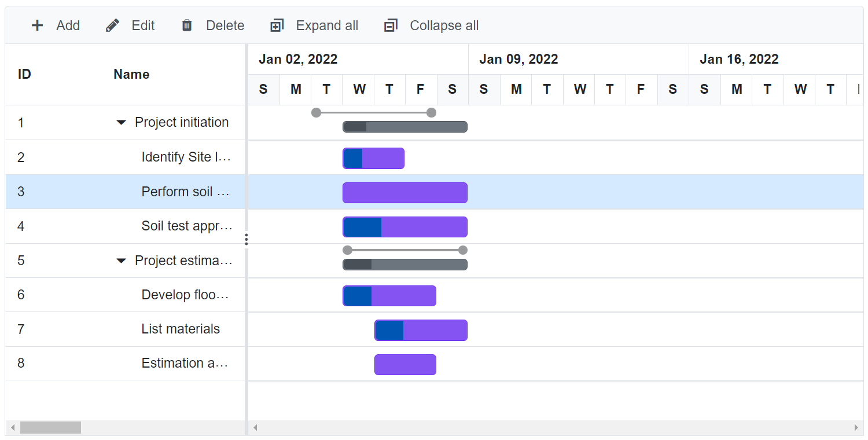
Task: Click ID cell 2
Action: click(21, 157)
